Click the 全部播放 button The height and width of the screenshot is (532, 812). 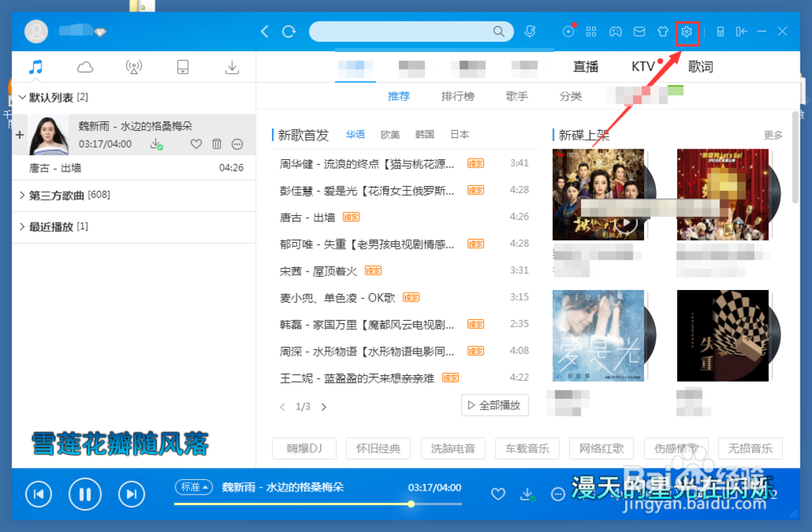tap(495, 405)
